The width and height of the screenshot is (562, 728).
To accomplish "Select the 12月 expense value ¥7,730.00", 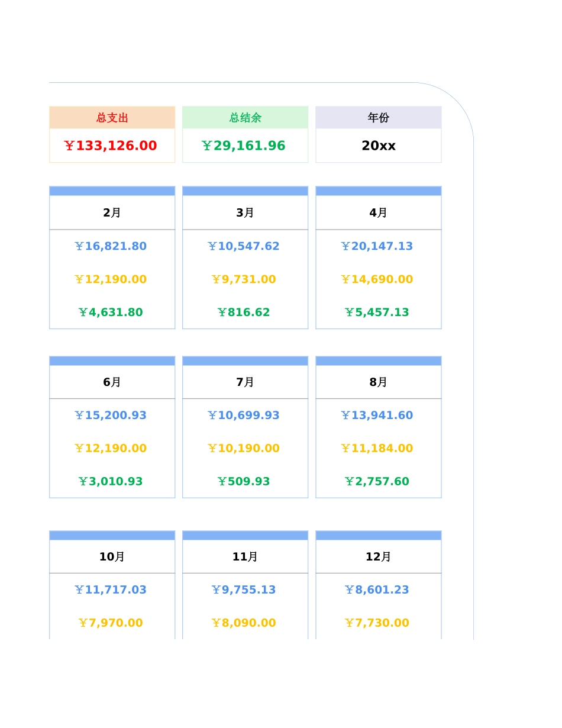I will (377, 623).
